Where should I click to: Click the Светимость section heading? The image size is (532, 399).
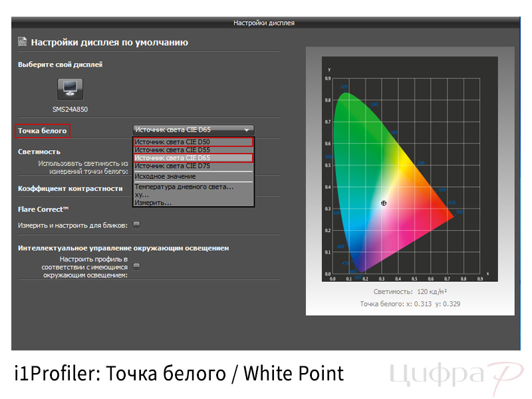pyautogui.click(x=39, y=152)
